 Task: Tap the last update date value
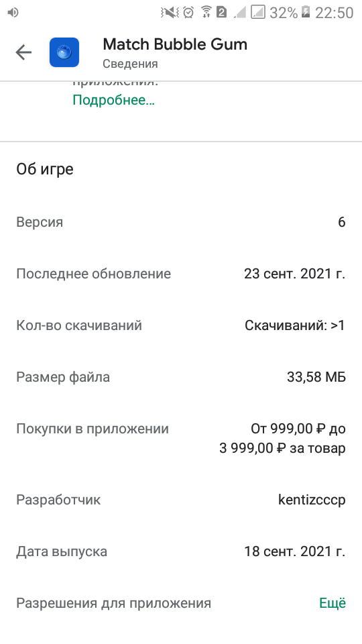(x=295, y=274)
